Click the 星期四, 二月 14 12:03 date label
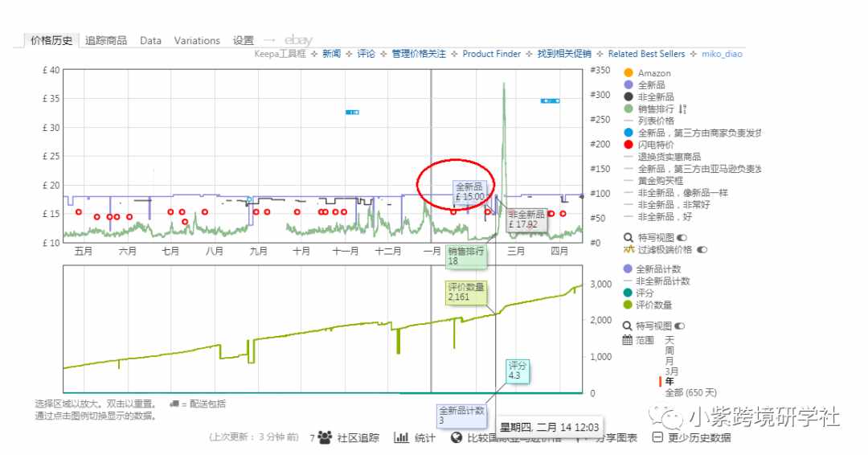 [x=549, y=427]
